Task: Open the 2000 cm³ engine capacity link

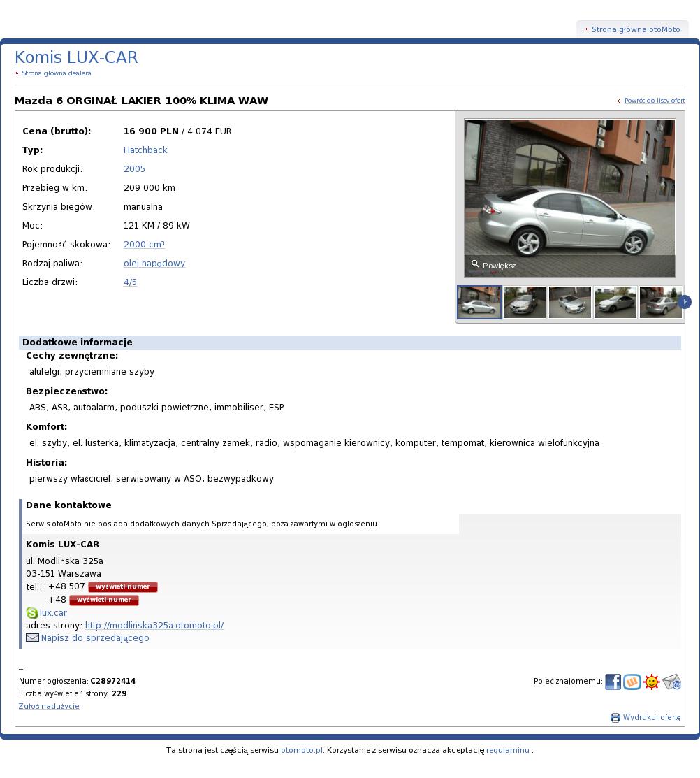Action: click(x=144, y=244)
